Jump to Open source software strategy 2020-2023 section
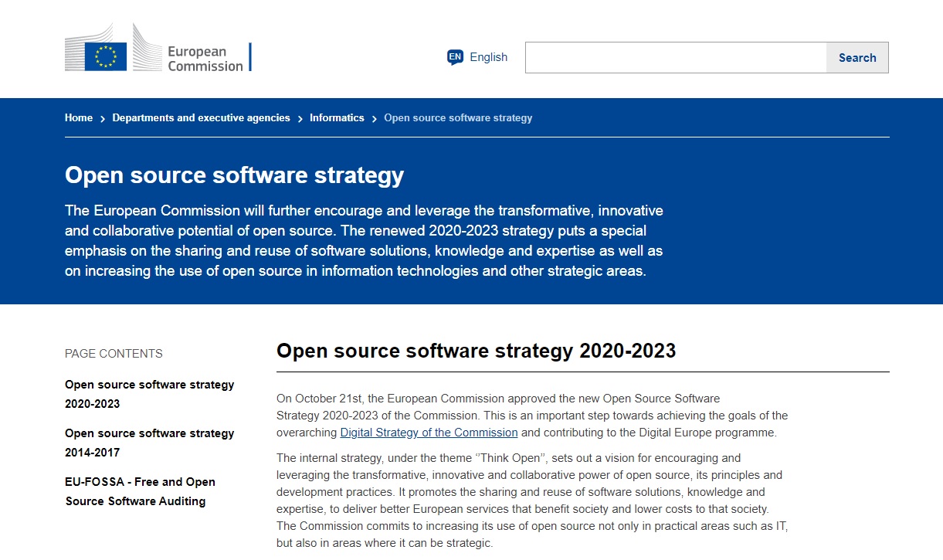 click(149, 394)
